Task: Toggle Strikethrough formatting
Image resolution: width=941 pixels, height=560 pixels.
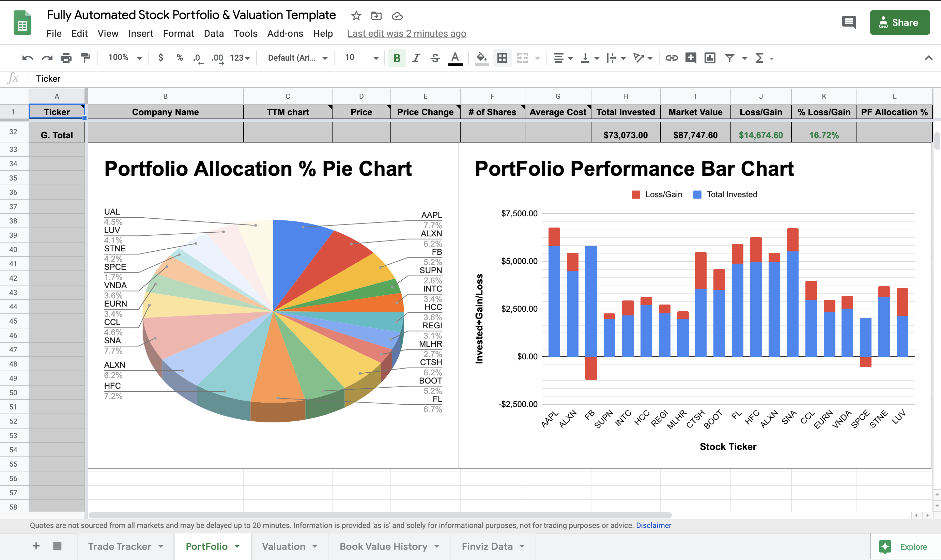Action: (x=435, y=58)
